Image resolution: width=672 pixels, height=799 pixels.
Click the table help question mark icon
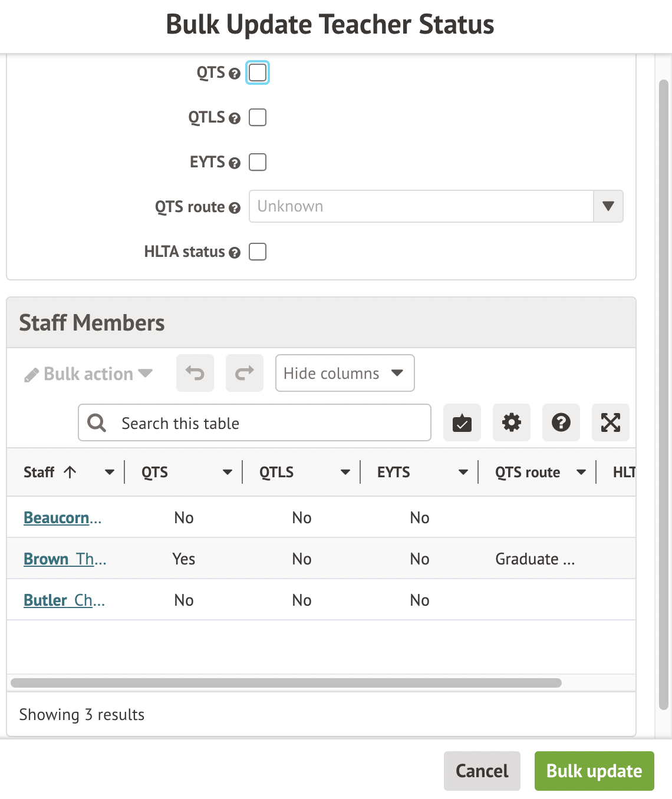tap(561, 422)
